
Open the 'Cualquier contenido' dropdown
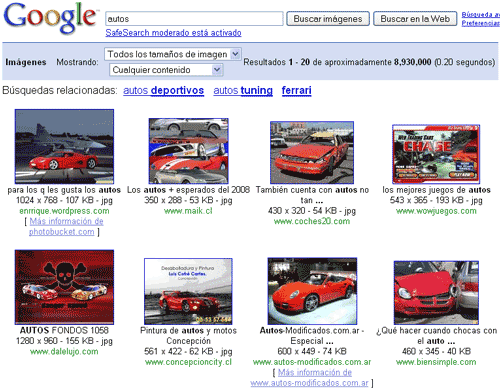[166, 70]
